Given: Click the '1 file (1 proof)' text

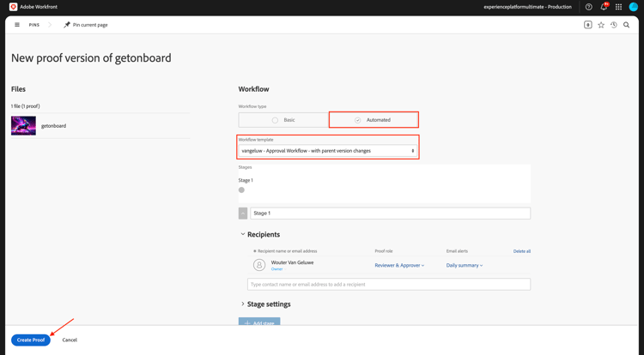Looking at the screenshot, I should (26, 106).
